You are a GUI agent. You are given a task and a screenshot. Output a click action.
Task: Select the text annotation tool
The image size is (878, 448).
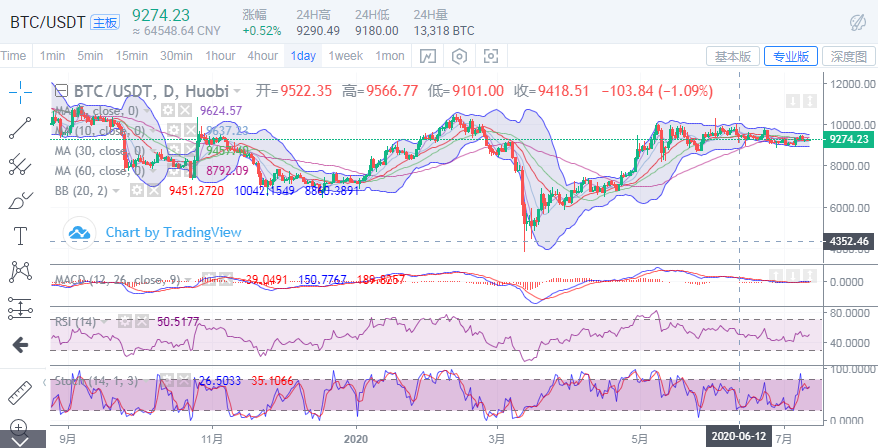(20, 236)
